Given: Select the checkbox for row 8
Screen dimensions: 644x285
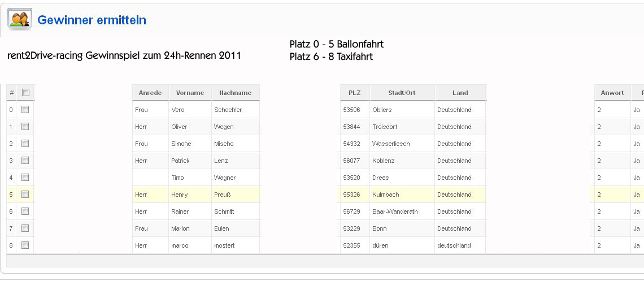Looking at the screenshot, I should [25, 245].
